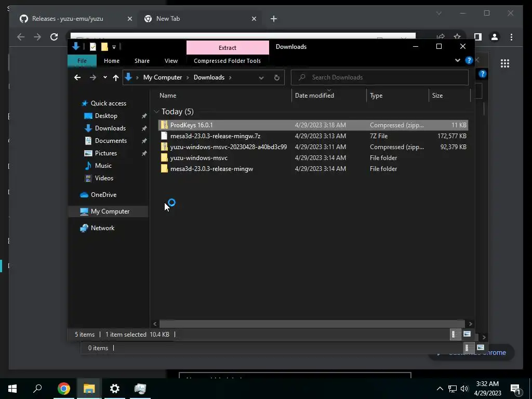This screenshot has width=532, height=399.
Task: Select the mesa3d-23.0.3-release-mingw folder
Action: (313, 169)
